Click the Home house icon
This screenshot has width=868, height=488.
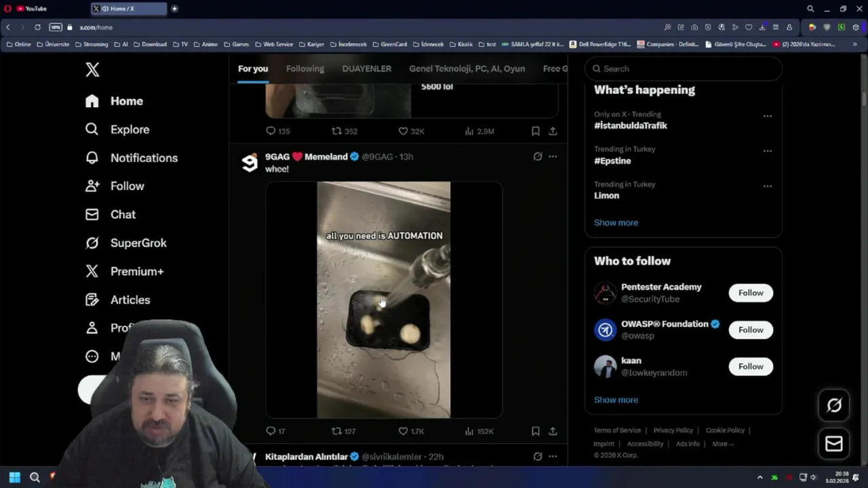92,101
